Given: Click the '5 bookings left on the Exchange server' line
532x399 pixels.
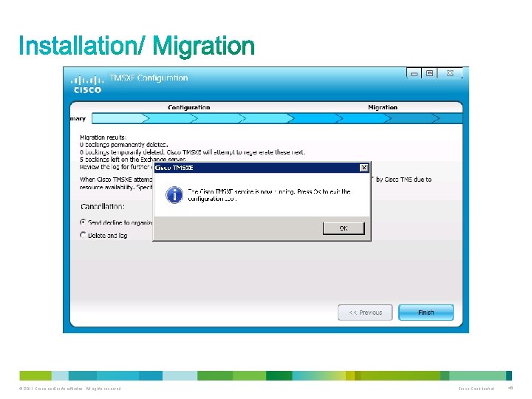Looking at the screenshot, I should [x=133, y=159].
